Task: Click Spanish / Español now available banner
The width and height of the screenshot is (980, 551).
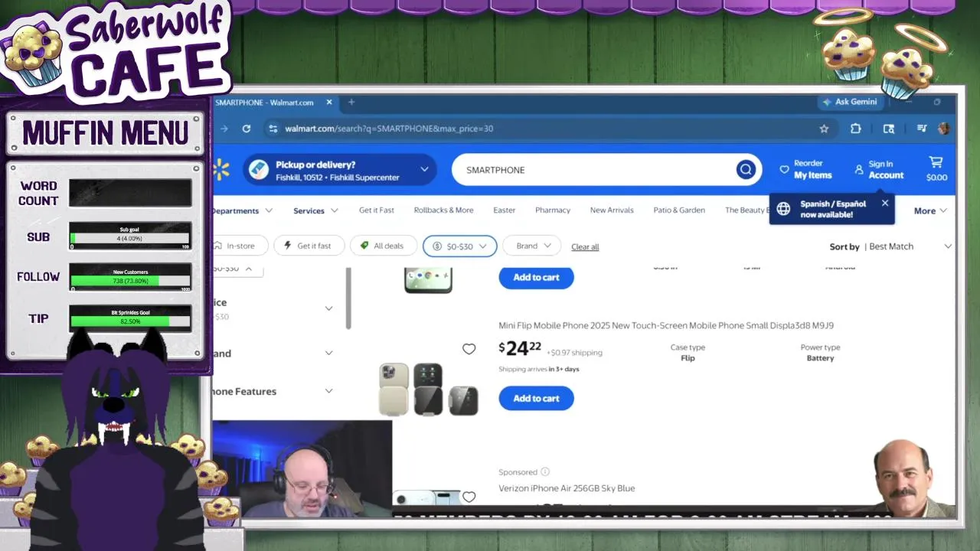Action: [832, 209]
